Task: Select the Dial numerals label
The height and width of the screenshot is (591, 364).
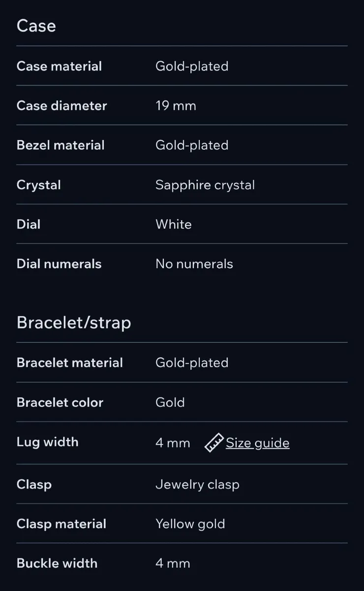Action: point(59,263)
